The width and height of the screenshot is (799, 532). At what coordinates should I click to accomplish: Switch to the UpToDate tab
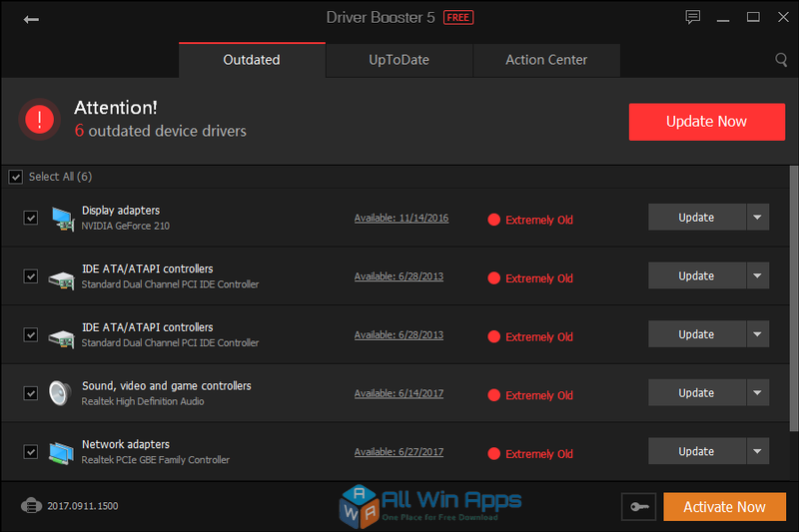pyautogui.click(x=399, y=60)
